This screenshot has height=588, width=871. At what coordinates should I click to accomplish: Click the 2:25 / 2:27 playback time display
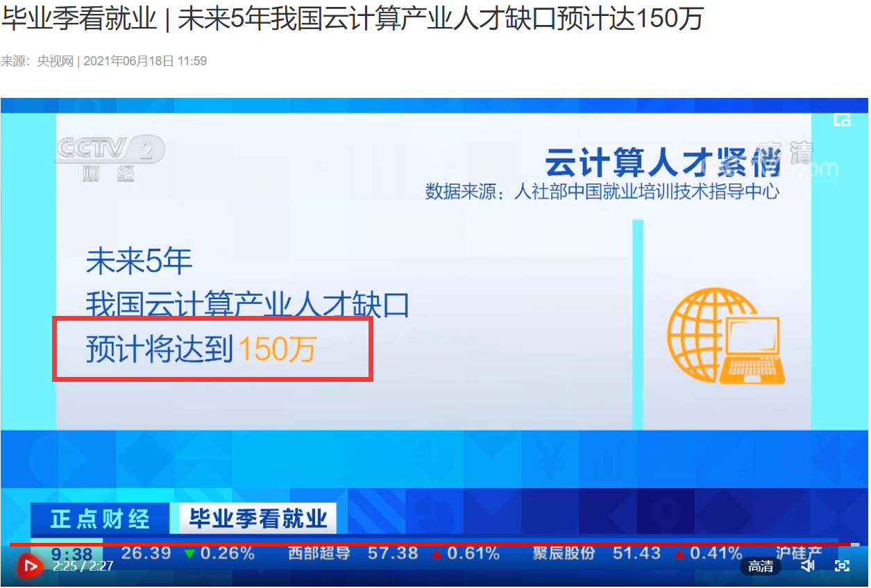(x=83, y=566)
